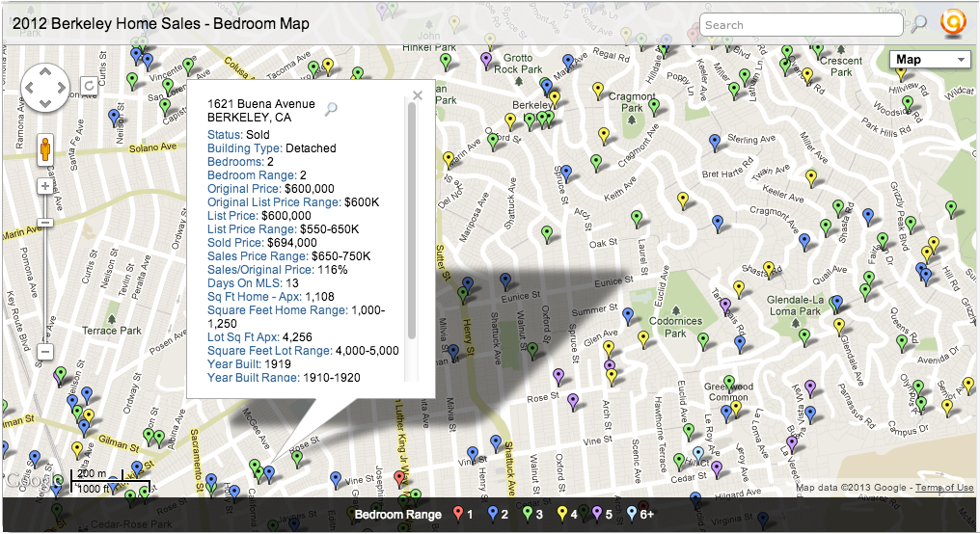Open the Map type dropdown
The image size is (980, 534).
pyautogui.click(x=930, y=60)
